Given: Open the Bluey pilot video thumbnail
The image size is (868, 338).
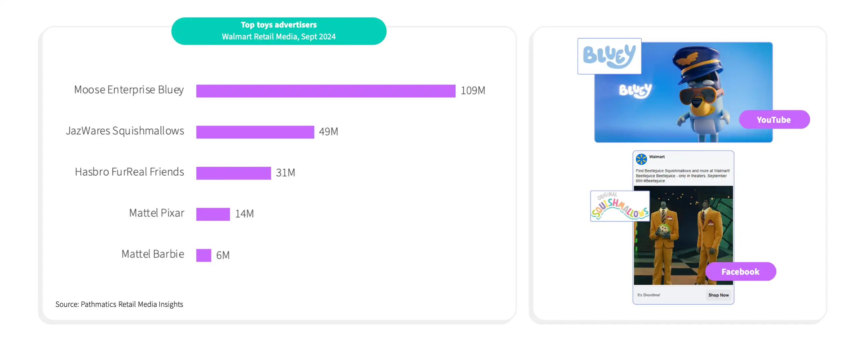Looking at the screenshot, I should click(683, 92).
